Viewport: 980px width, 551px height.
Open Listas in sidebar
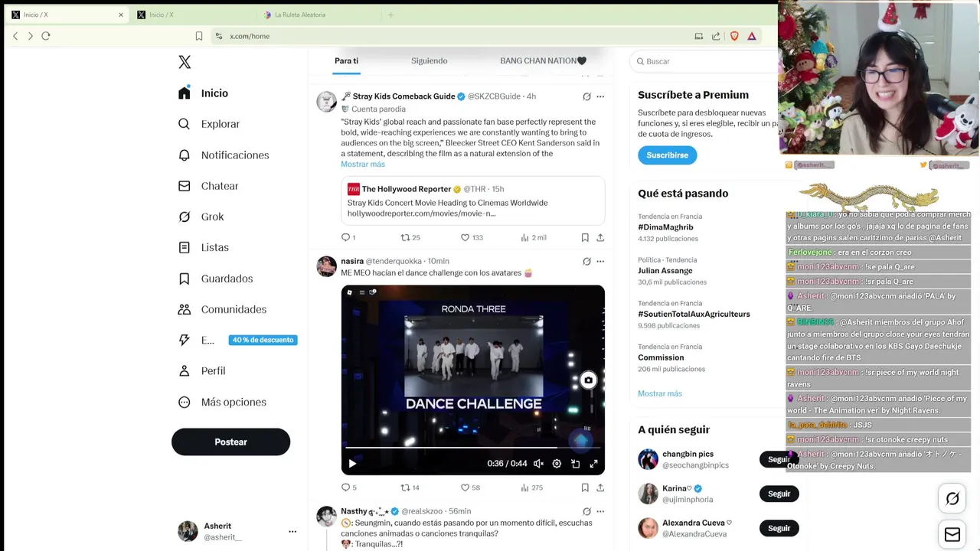pos(203,247)
